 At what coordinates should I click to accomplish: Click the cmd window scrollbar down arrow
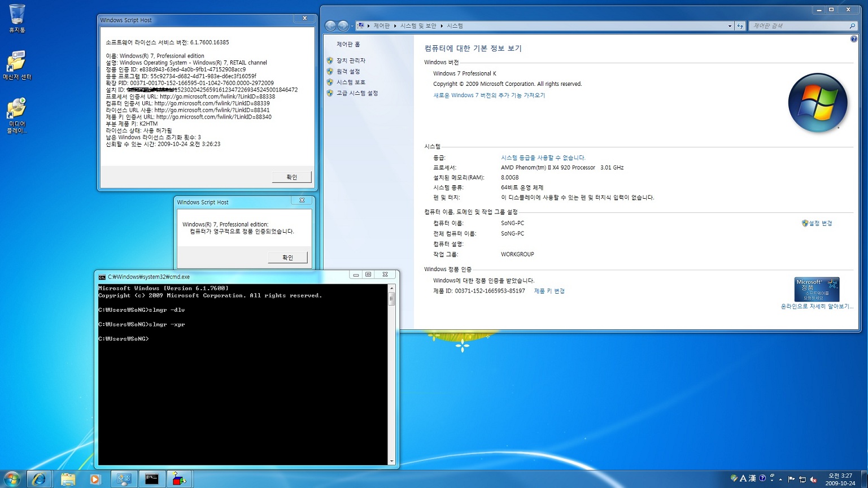[391, 461]
